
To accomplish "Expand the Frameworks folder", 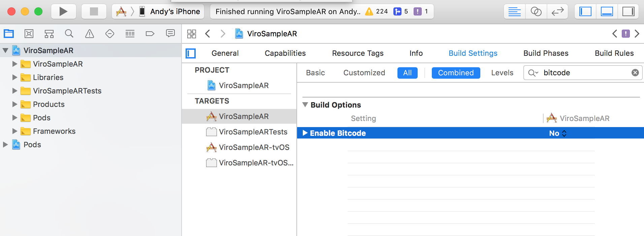I will pos(14,131).
